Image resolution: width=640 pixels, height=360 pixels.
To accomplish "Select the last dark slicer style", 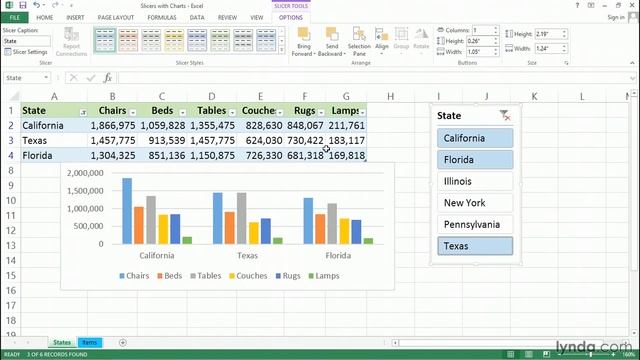I will tap(266, 40).
